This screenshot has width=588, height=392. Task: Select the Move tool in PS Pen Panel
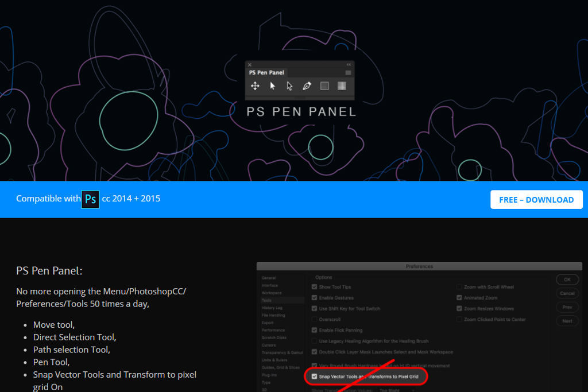click(255, 86)
